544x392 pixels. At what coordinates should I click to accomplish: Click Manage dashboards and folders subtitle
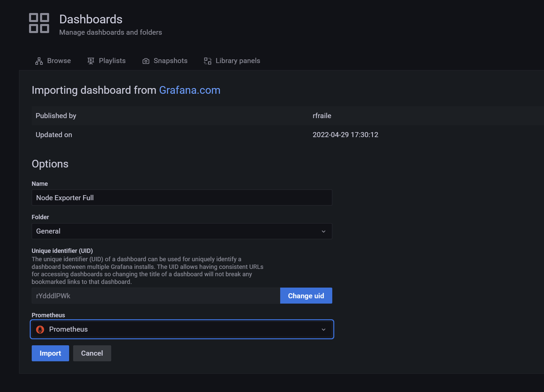(x=111, y=32)
